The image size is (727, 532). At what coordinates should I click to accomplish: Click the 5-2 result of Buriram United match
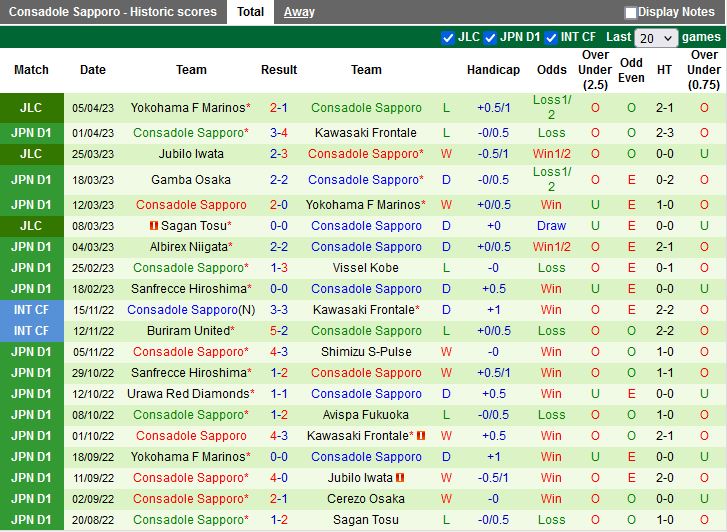click(279, 331)
